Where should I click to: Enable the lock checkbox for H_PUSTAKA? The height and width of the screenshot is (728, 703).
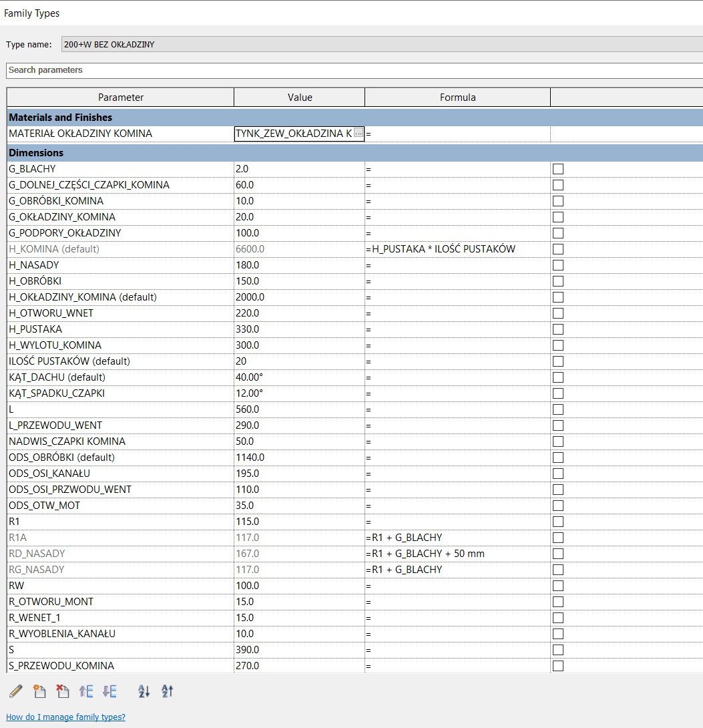[558, 329]
